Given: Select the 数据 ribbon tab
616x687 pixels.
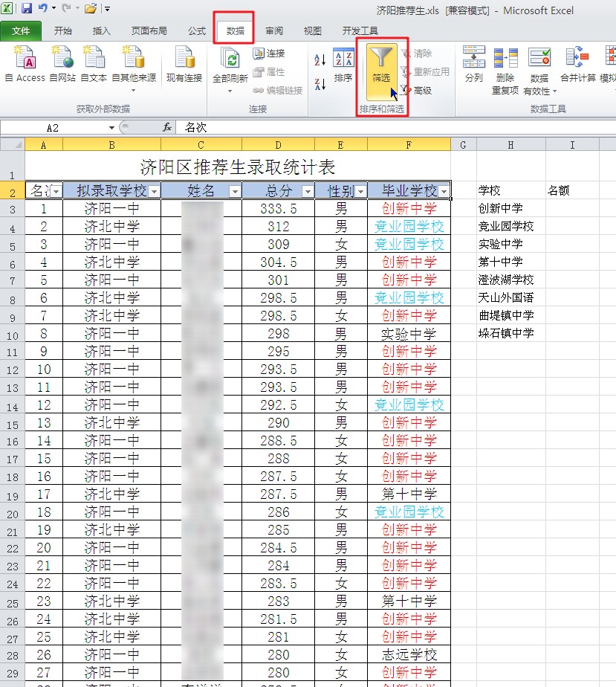Looking at the screenshot, I should click(x=235, y=30).
